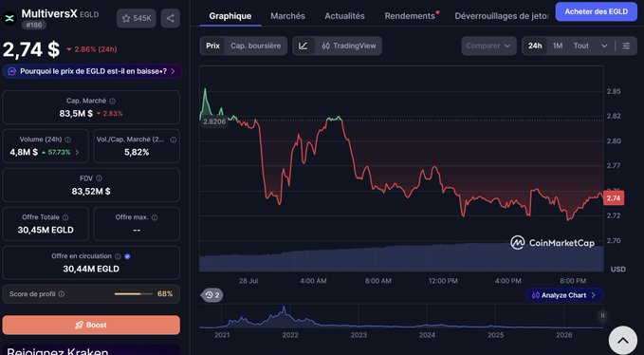Click the 2,74 $ price heading
This screenshot has height=355, width=644.
tap(31, 49)
